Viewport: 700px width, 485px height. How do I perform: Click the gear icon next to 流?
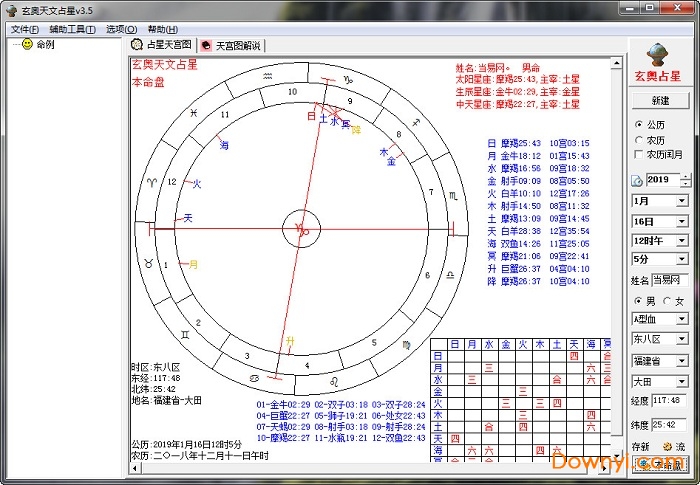(x=668, y=446)
